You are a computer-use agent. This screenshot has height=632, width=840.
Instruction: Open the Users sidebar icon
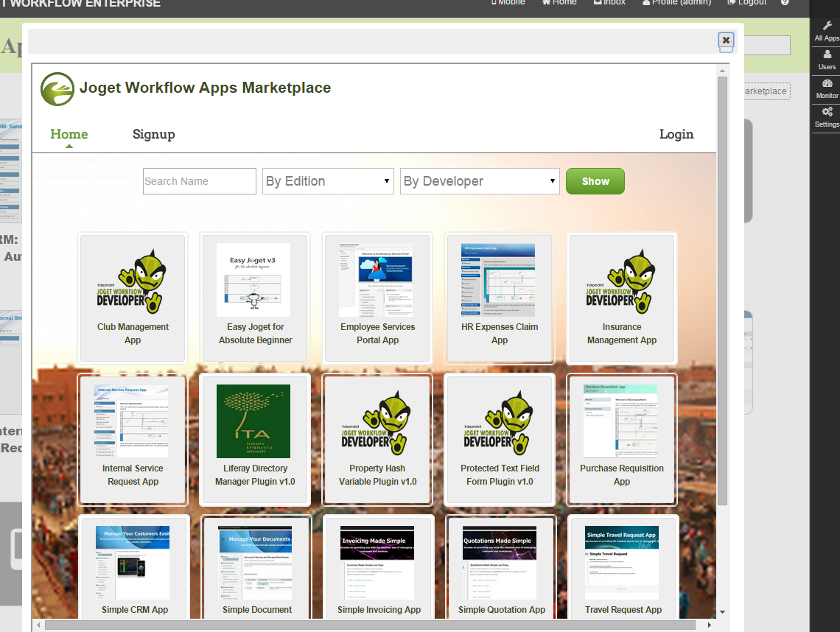point(827,55)
